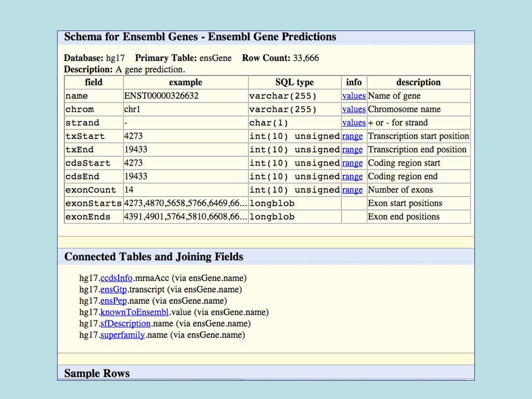The image size is (532, 399).
Task: Click the 'Coding region end' description
Action: [403, 176]
